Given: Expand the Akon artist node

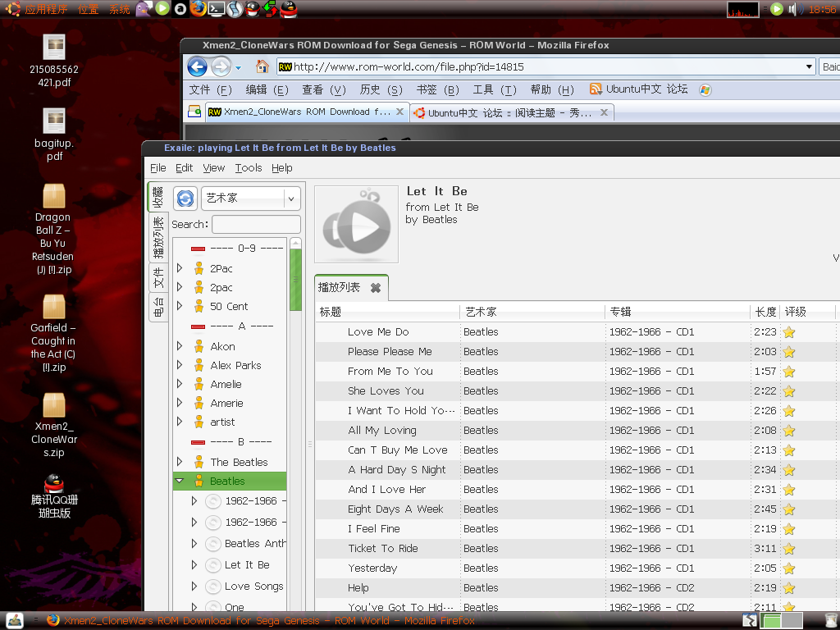Looking at the screenshot, I should click(x=180, y=347).
